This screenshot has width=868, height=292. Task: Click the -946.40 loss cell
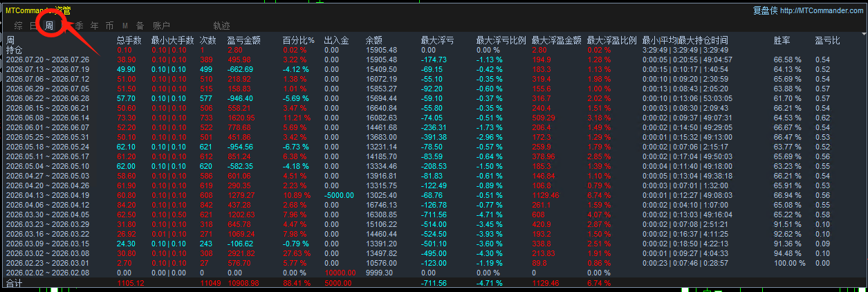(240, 99)
